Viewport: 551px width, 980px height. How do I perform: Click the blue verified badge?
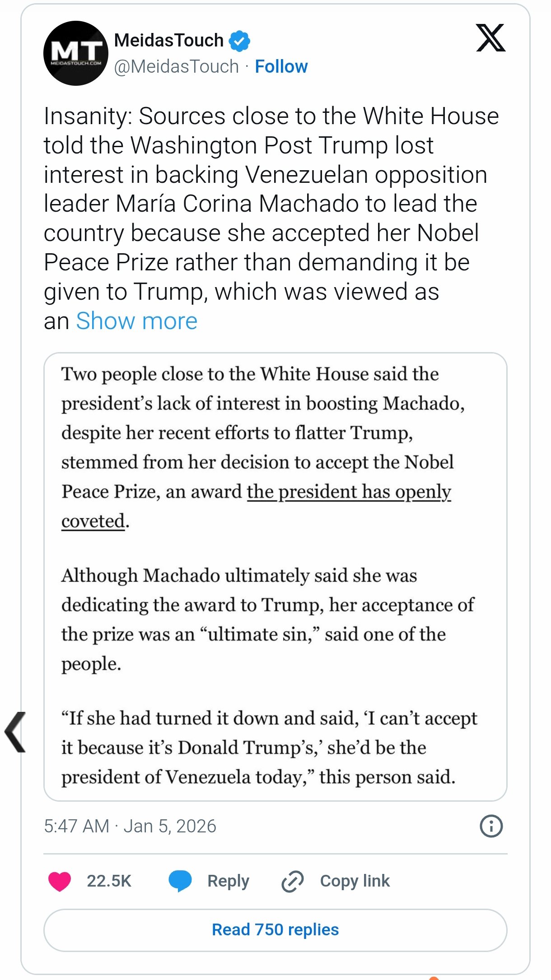click(239, 41)
